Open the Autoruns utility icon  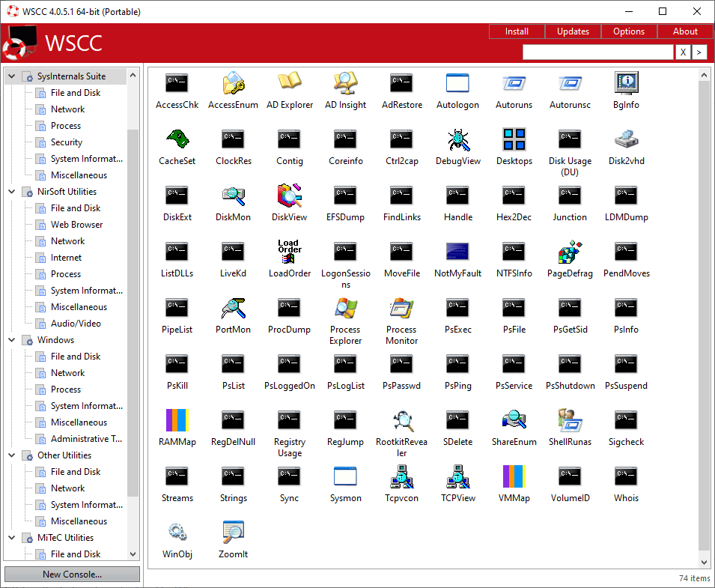coord(514,83)
